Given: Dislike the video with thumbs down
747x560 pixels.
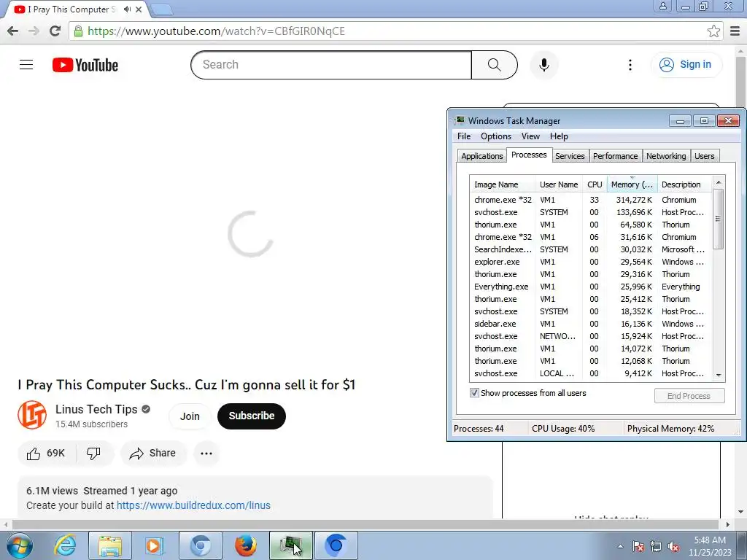Looking at the screenshot, I should (x=93, y=454).
